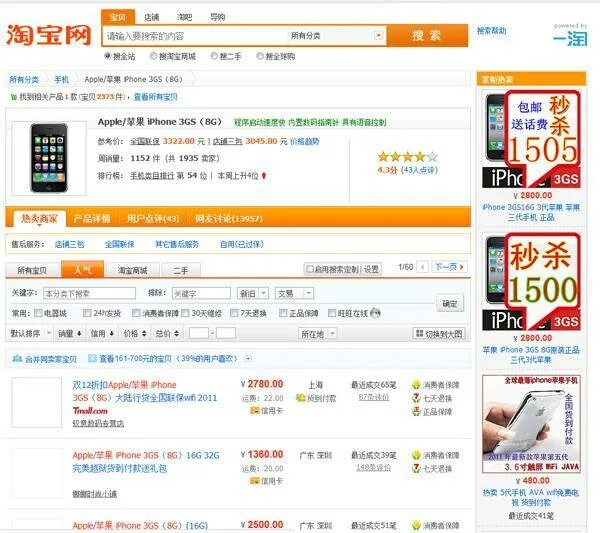Click the iPhone 3GS product thumbnail

click(x=49, y=158)
